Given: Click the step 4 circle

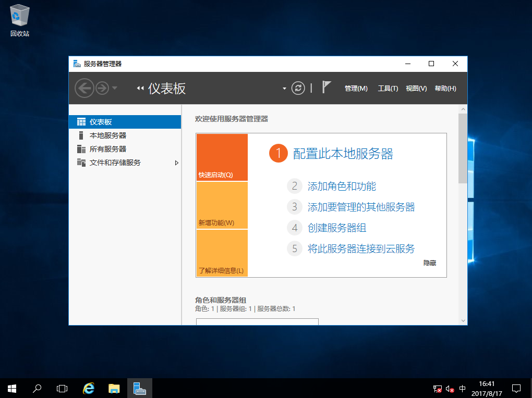Looking at the screenshot, I should [x=295, y=228].
